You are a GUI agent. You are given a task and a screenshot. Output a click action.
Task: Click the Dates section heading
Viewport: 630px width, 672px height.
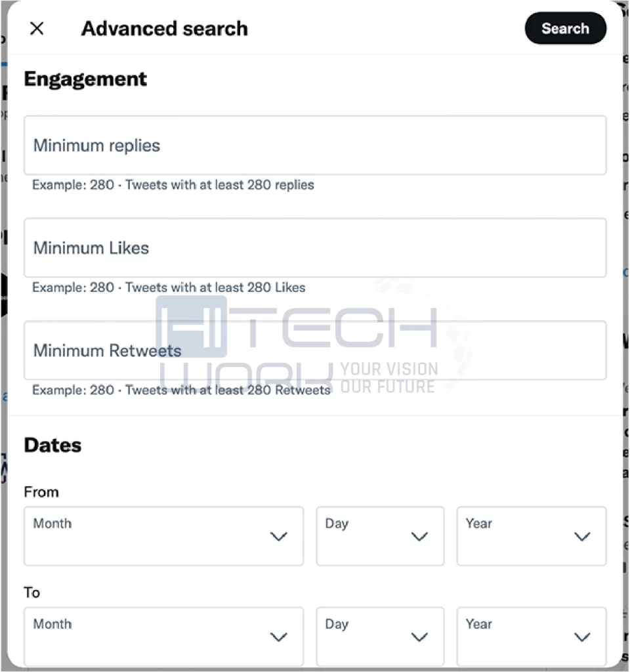click(x=52, y=445)
